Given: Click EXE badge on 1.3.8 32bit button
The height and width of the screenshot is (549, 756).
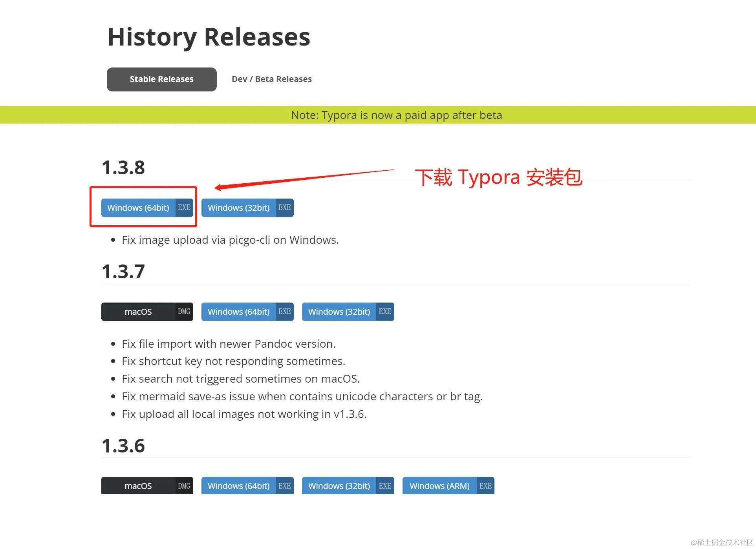Looking at the screenshot, I should point(284,208).
